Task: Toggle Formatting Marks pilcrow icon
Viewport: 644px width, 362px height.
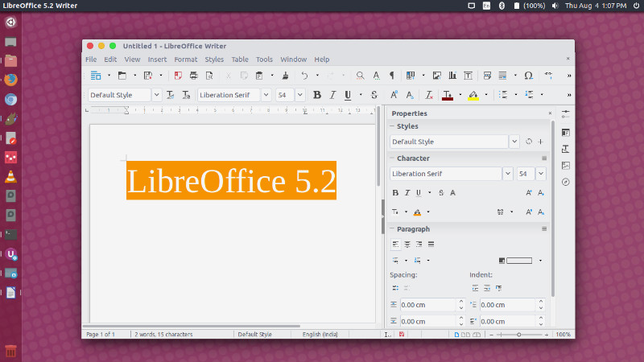Action: pyautogui.click(x=392, y=76)
